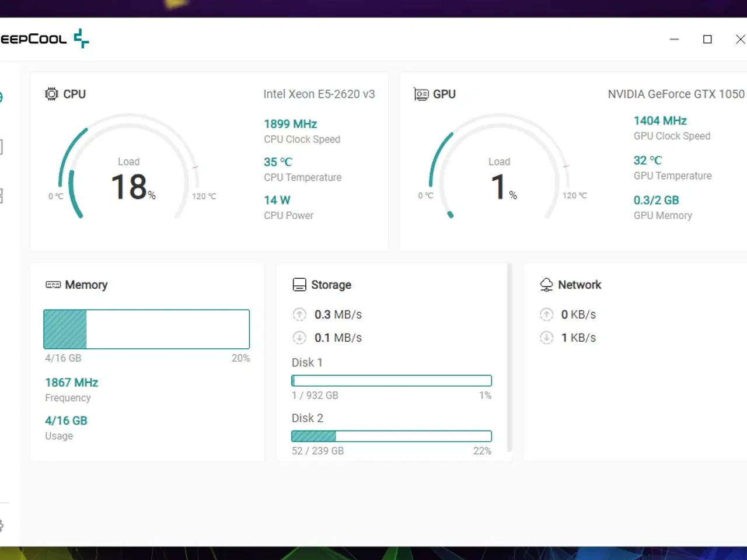Click the Disk 1 label

tap(307, 362)
